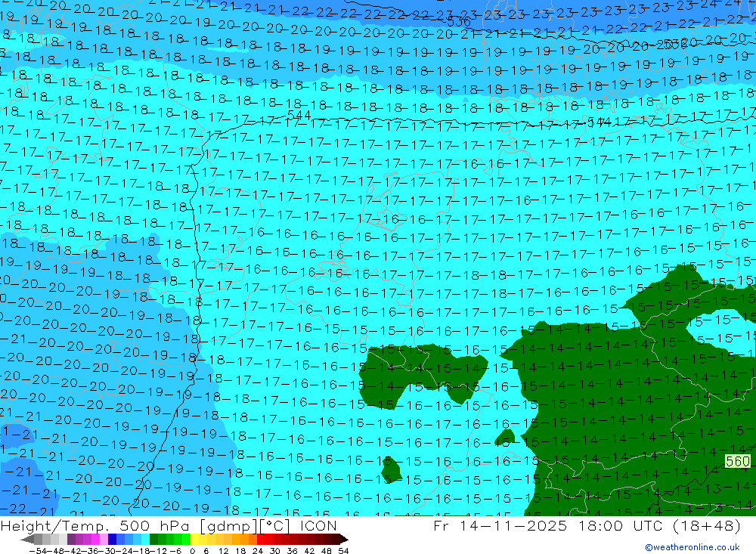This screenshot has height=554, width=756.
Task: Click the dark green -12 legend swatch
Action: tap(153, 539)
